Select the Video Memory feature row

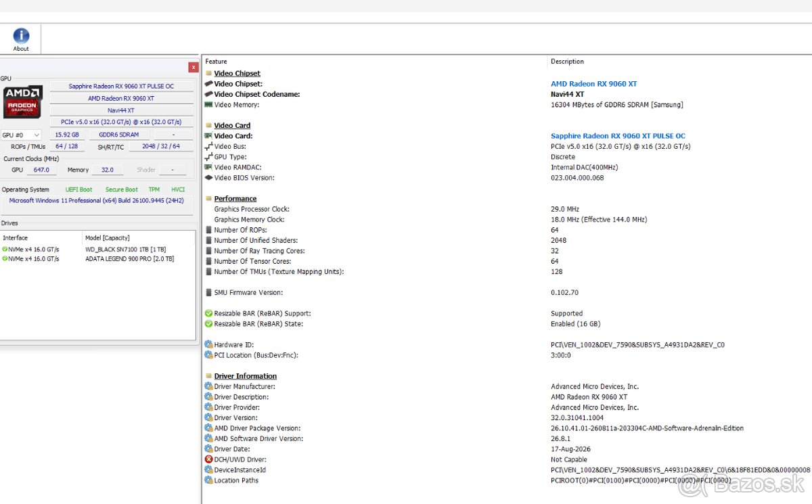tap(507, 105)
